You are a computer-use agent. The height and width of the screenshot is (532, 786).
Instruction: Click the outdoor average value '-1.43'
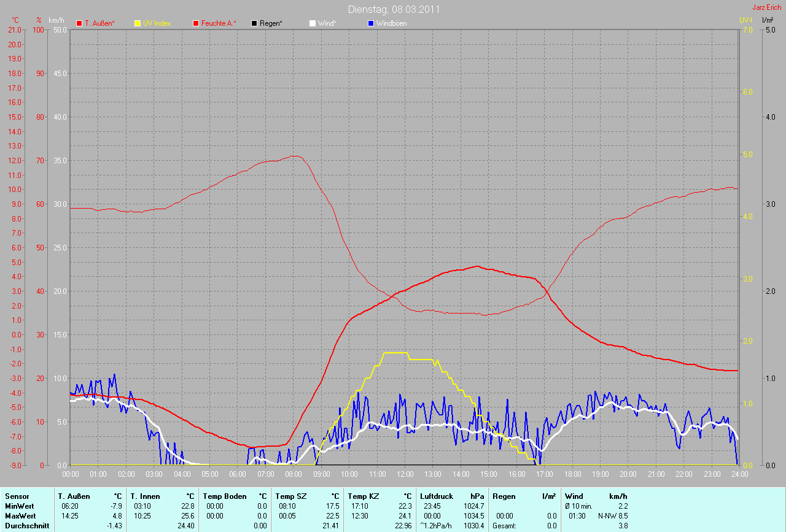[115, 526]
